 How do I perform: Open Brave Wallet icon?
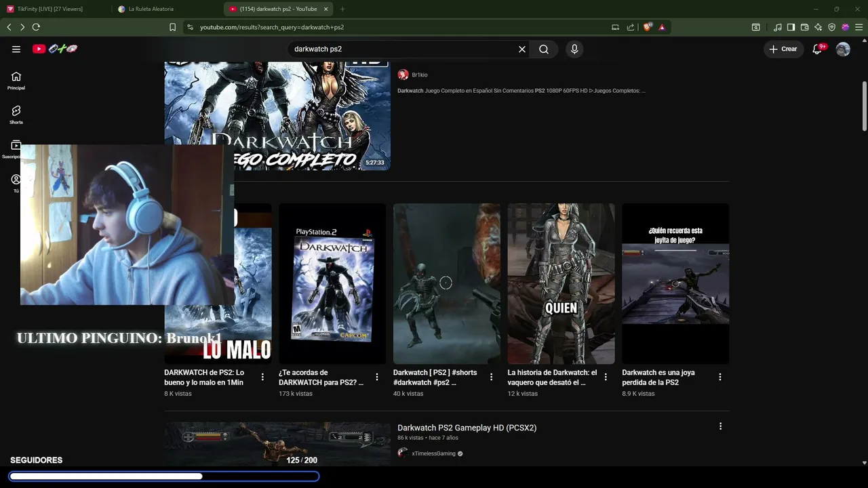804,27
